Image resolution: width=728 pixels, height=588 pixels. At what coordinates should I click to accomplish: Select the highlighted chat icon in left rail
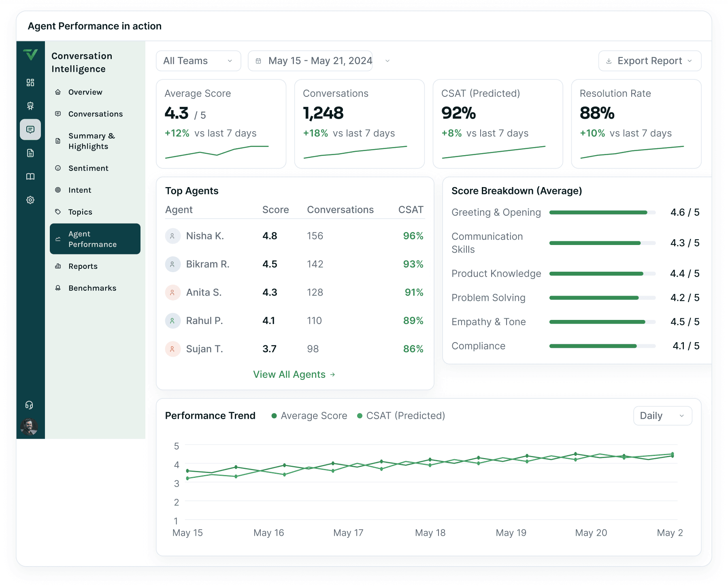tap(30, 130)
